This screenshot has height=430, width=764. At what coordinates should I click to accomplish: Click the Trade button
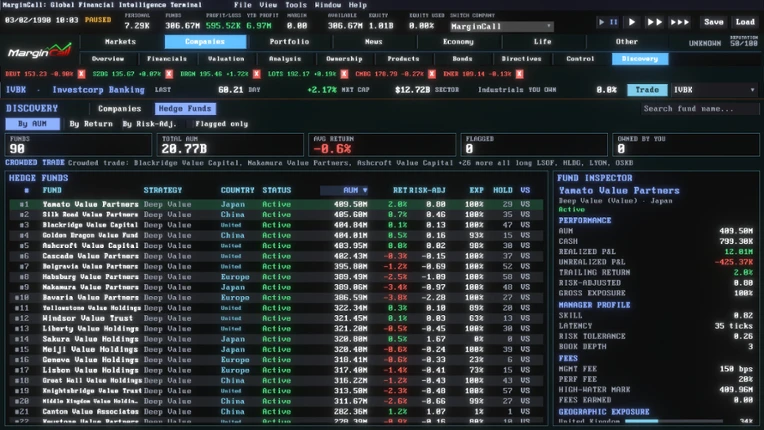pos(647,90)
